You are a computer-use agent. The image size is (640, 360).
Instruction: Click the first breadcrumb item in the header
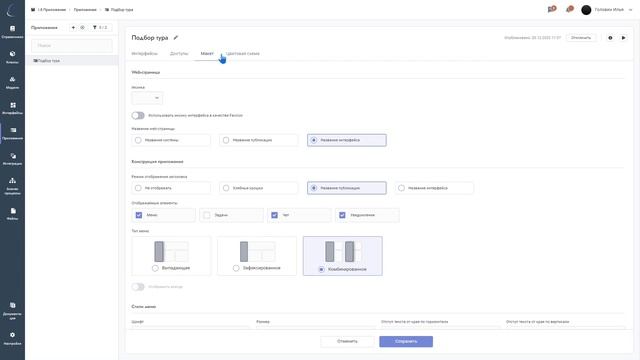click(x=49, y=9)
